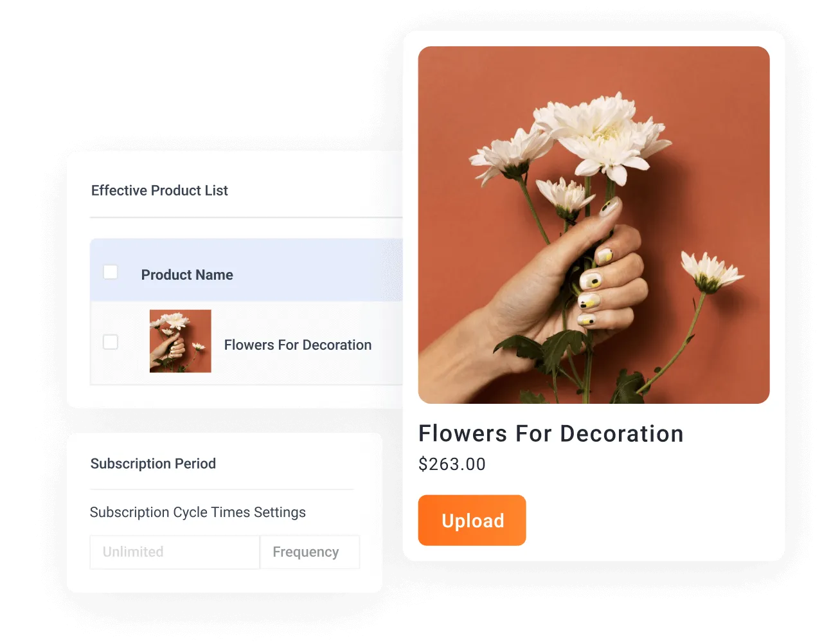The height and width of the screenshot is (643, 840).
Task: Open the Frequency dropdown field
Action: 310,552
